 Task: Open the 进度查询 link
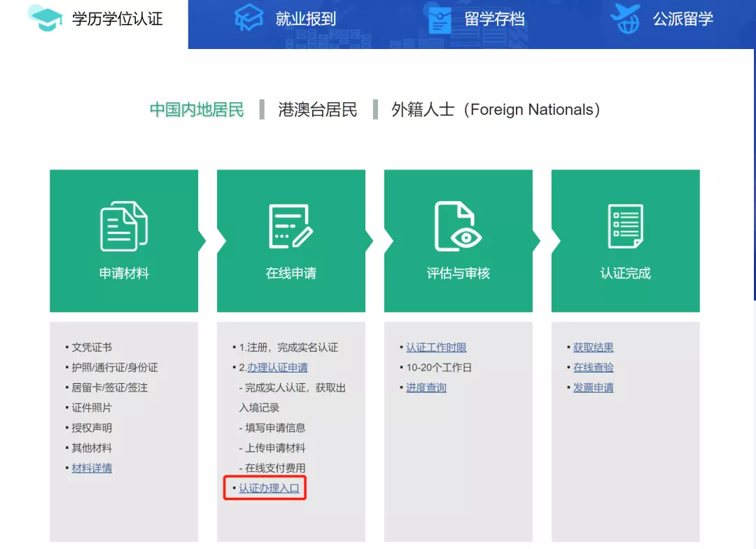click(x=426, y=387)
